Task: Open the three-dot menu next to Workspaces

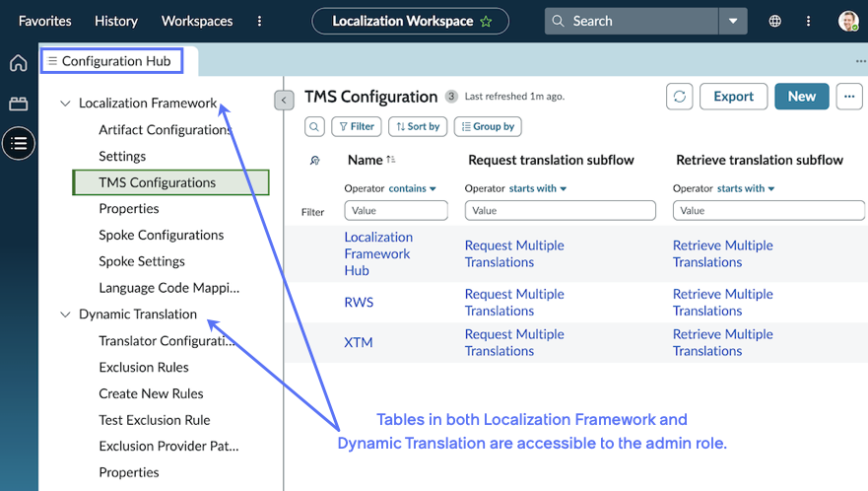Action: click(259, 21)
